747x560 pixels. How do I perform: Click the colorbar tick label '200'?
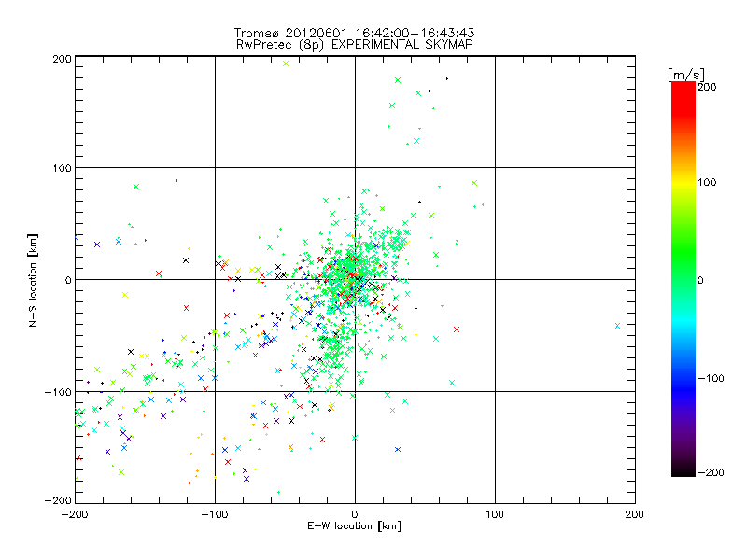[x=707, y=87]
